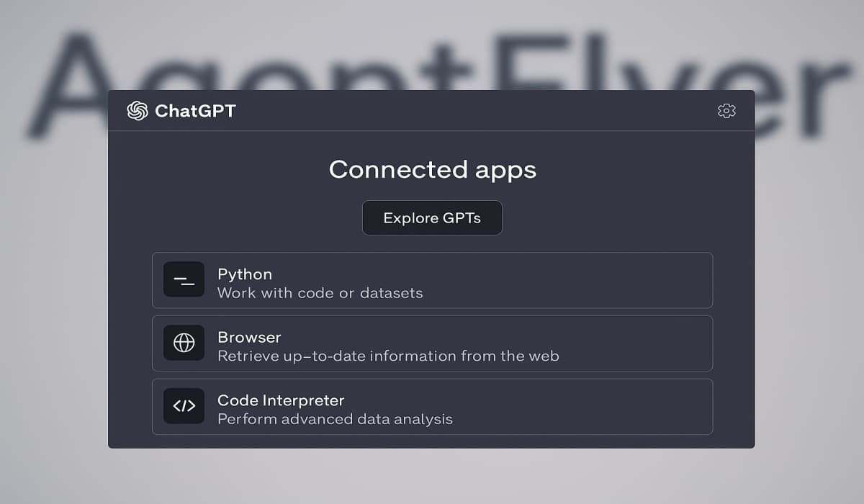Click the Code Interpreter app label
This screenshot has width=864, height=504.
point(281,400)
